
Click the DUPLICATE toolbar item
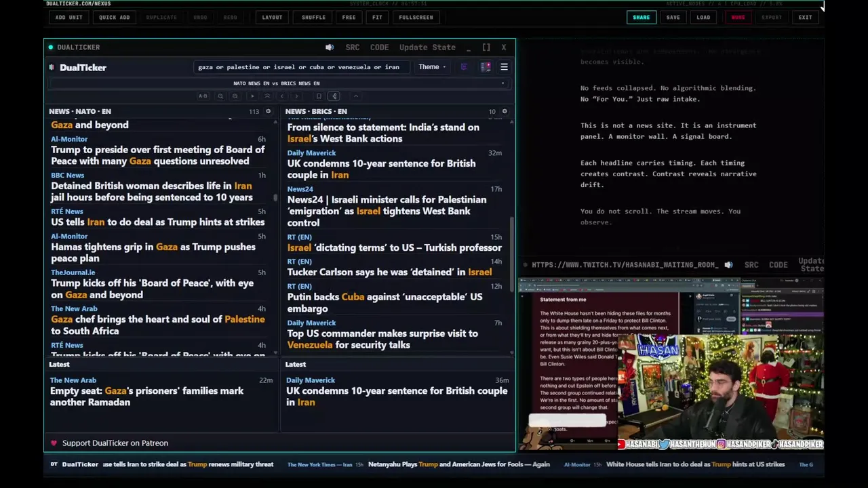161,17
